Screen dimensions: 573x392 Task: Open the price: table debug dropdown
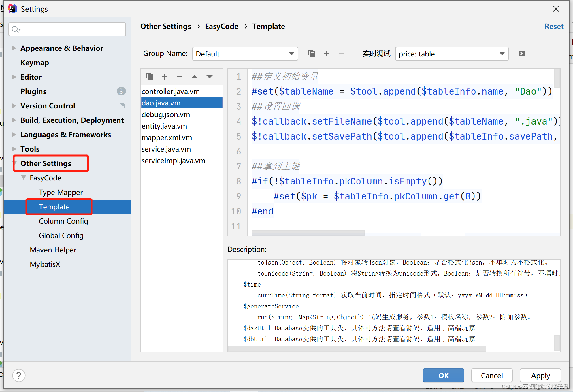pyautogui.click(x=452, y=54)
